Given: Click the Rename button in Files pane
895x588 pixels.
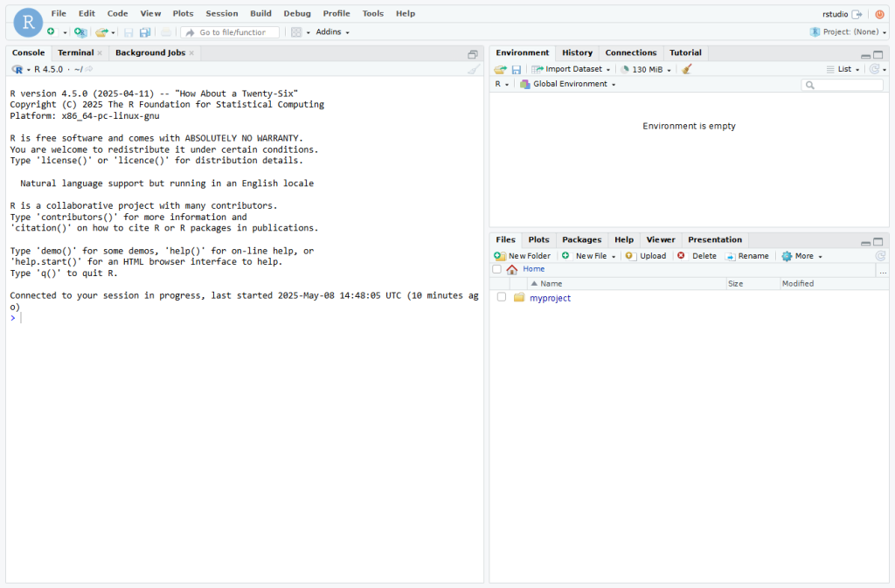Looking at the screenshot, I should tap(747, 256).
